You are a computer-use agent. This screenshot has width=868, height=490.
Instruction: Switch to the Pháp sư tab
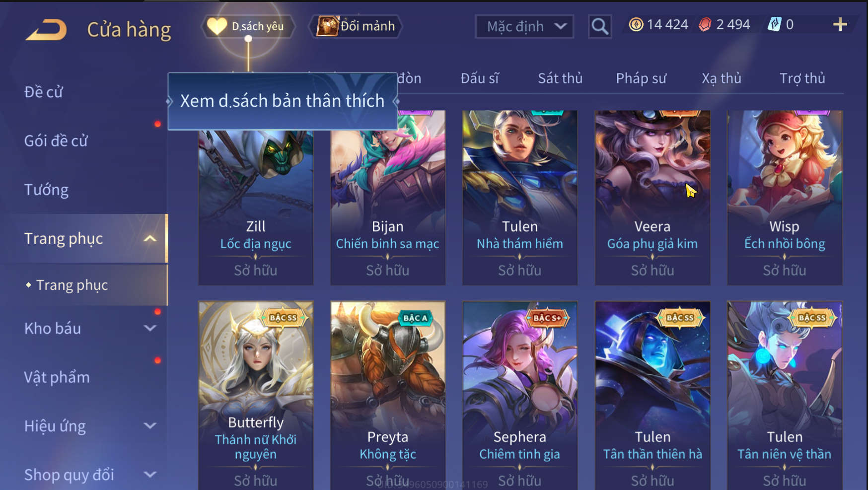pos(641,78)
